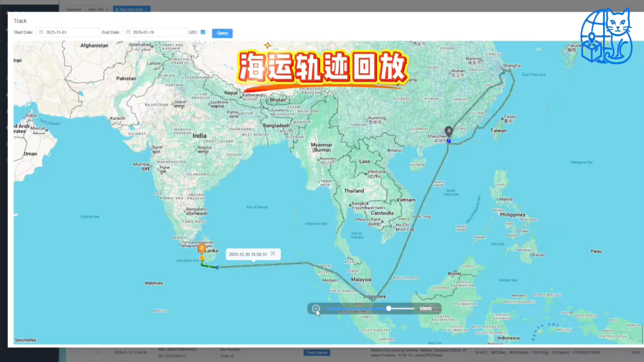Screen dimensions: 644x362
Task: Click the playback speed slider handle
Action: (388, 308)
